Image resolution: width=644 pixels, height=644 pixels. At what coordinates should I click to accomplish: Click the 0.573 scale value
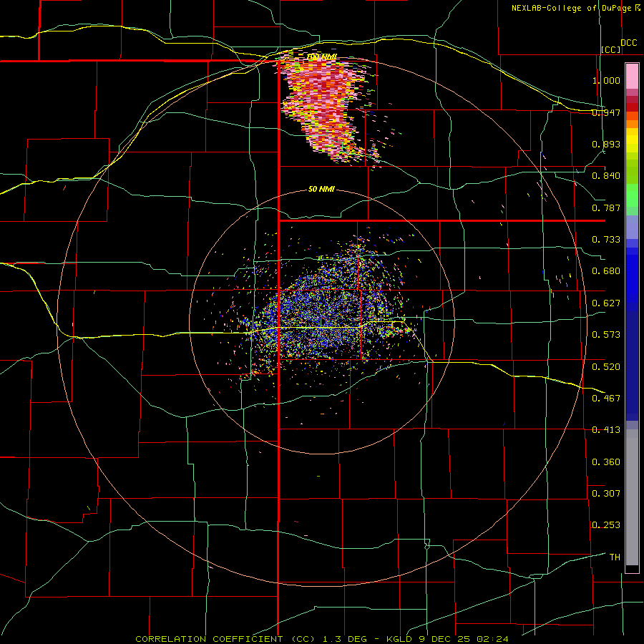pos(606,335)
